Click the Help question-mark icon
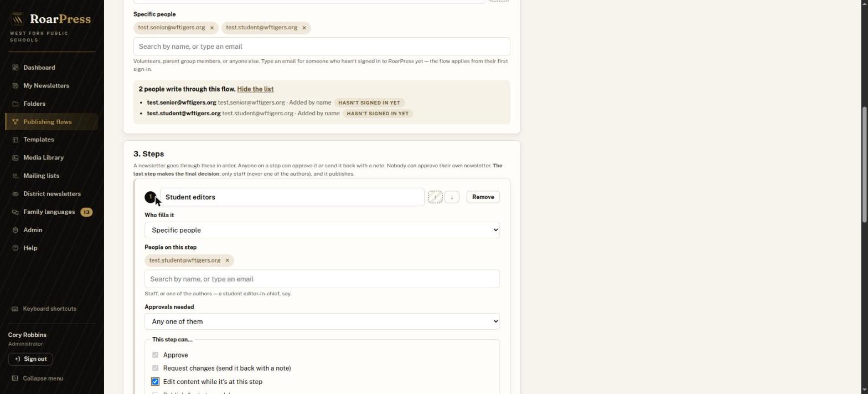This screenshot has width=868, height=394. pos(15,248)
